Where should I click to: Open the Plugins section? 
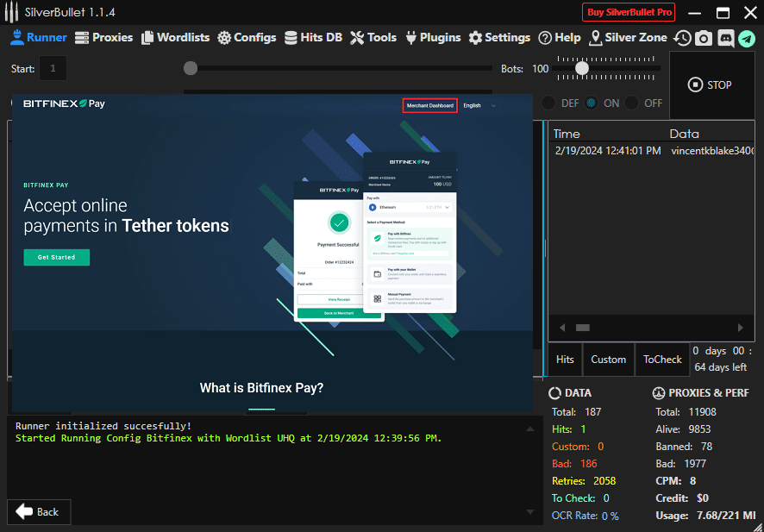tap(433, 38)
